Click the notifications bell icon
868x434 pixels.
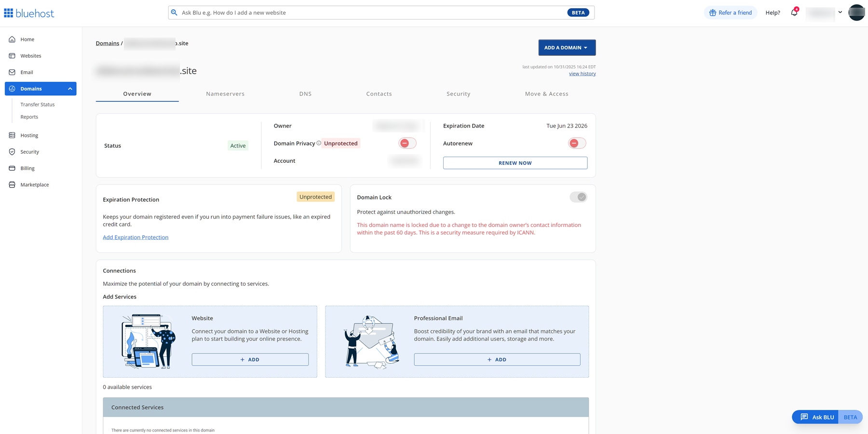(x=794, y=12)
